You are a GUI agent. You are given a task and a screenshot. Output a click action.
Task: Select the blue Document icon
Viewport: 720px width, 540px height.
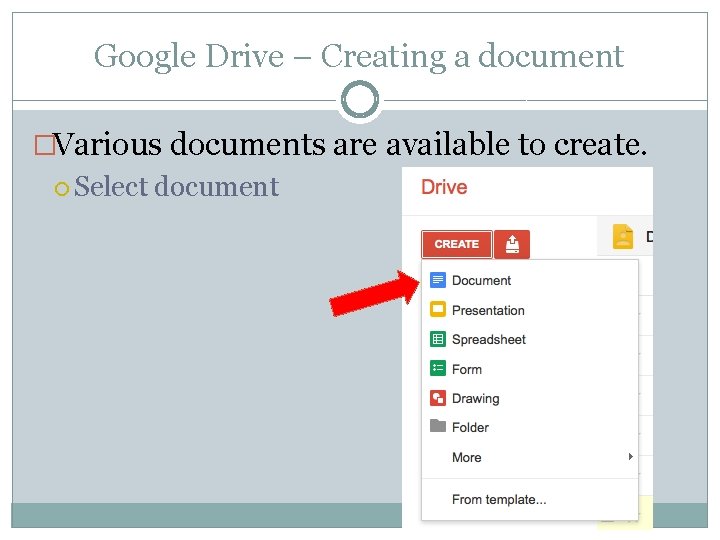click(x=438, y=280)
